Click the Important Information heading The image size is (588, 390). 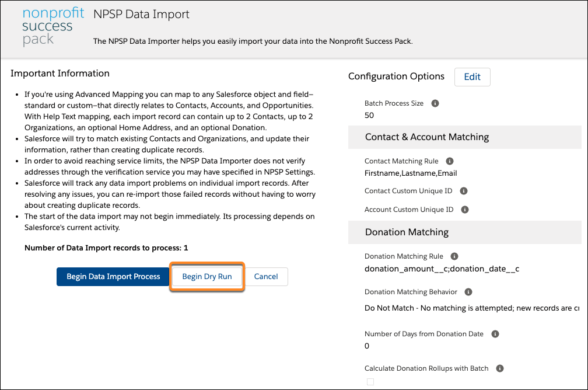[x=60, y=73]
